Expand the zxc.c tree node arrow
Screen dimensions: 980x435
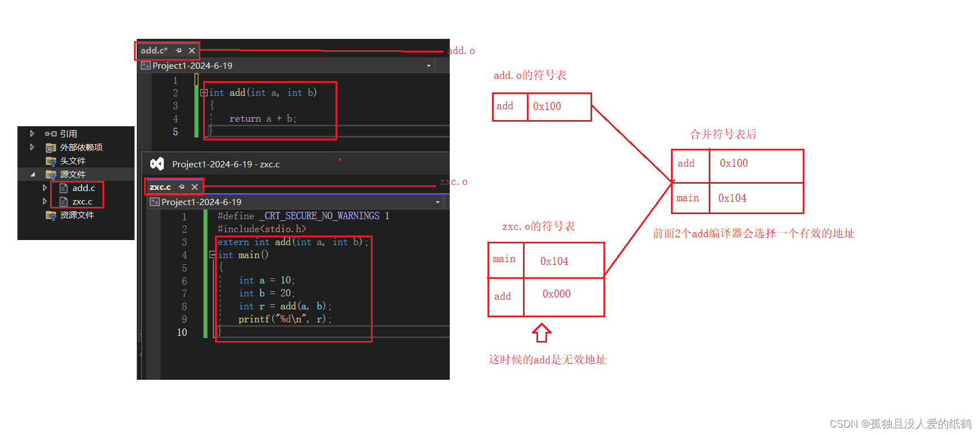click(x=45, y=201)
